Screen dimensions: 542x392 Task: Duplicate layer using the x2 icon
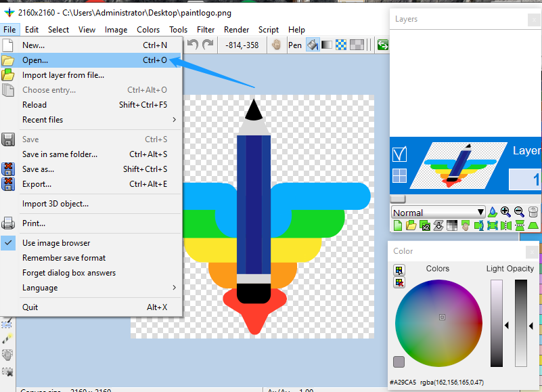tap(426, 225)
